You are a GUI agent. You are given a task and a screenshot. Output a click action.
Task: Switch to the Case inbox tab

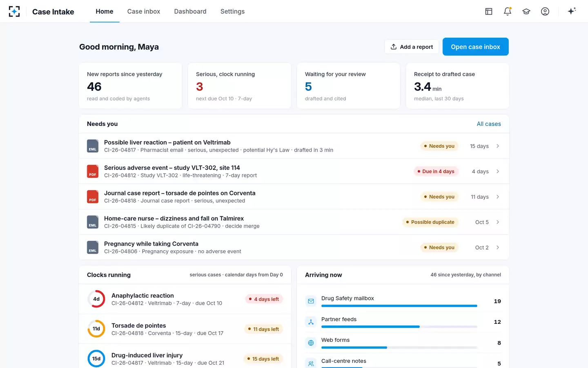(144, 11)
